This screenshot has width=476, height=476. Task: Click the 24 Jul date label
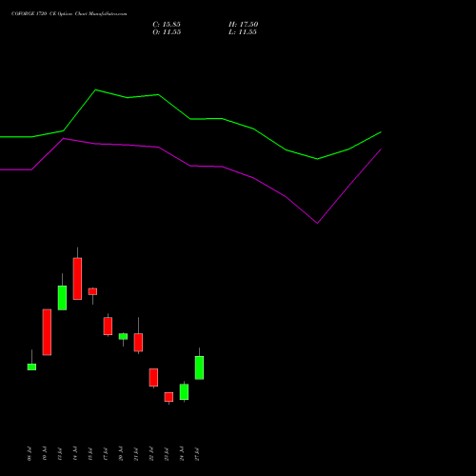(182, 454)
